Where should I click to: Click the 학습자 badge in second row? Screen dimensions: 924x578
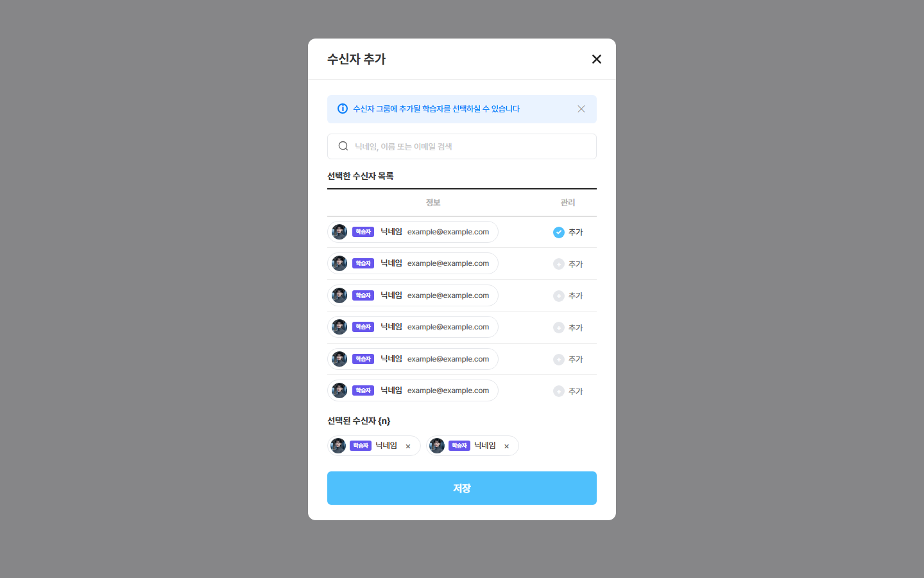363,263
